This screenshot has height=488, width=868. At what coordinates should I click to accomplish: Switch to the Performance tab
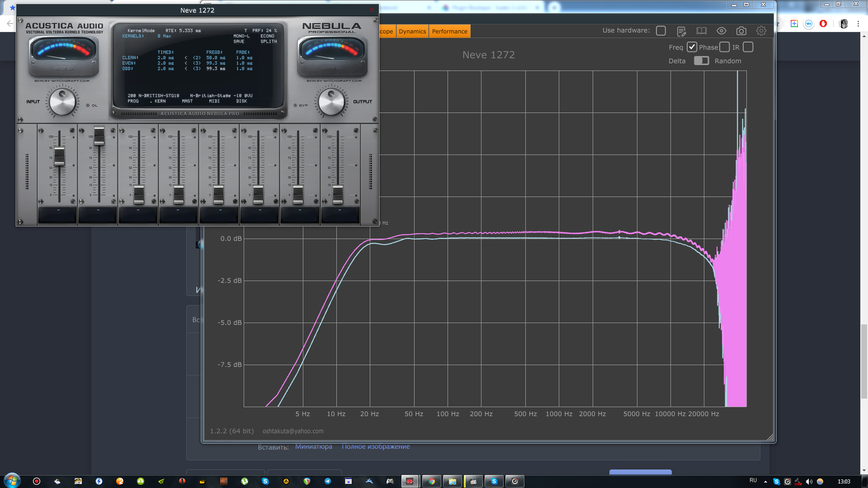[x=449, y=31]
